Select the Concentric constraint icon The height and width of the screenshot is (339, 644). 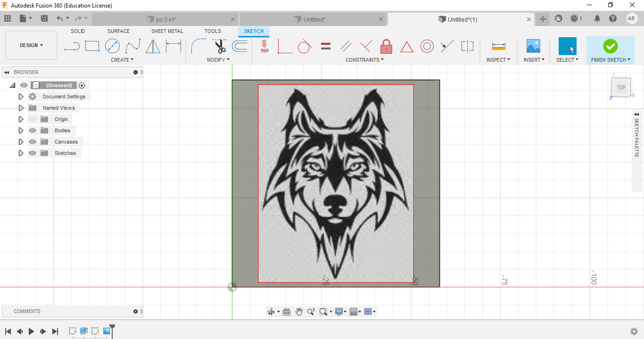[x=427, y=46]
